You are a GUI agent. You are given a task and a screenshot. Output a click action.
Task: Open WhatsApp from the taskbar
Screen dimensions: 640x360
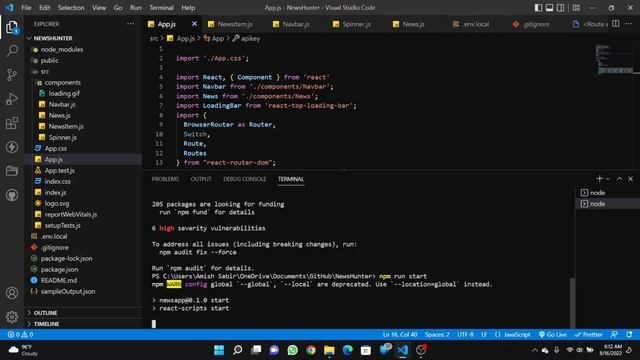tap(292, 350)
